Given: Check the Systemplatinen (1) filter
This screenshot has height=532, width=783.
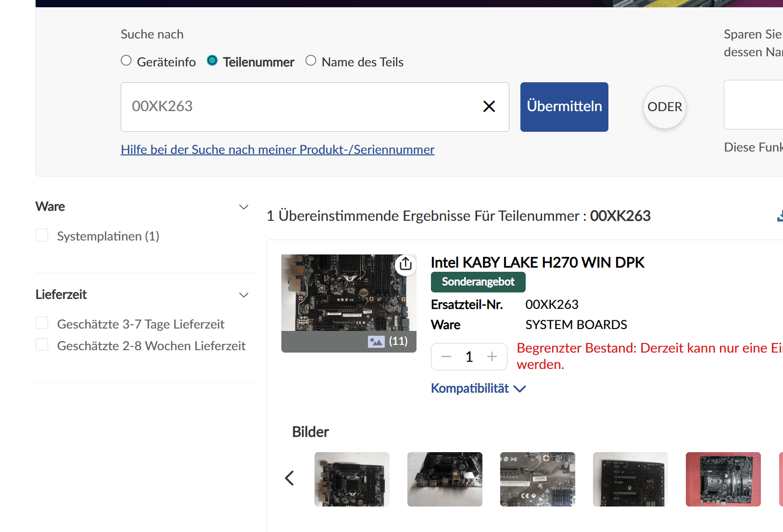Looking at the screenshot, I should (x=42, y=235).
